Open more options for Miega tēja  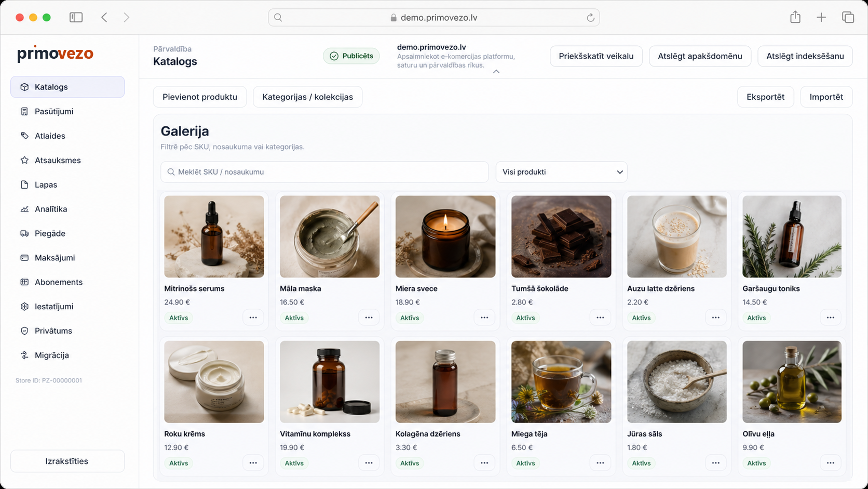tap(600, 463)
